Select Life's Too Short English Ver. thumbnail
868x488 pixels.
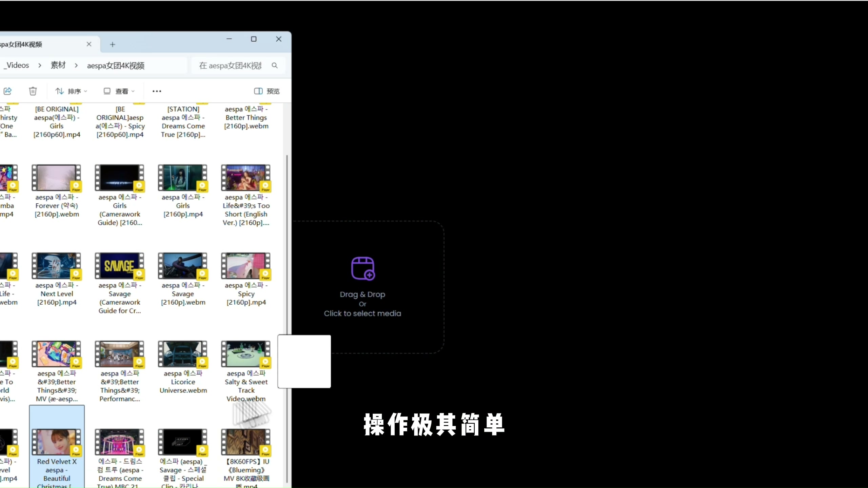coord(245,178)
